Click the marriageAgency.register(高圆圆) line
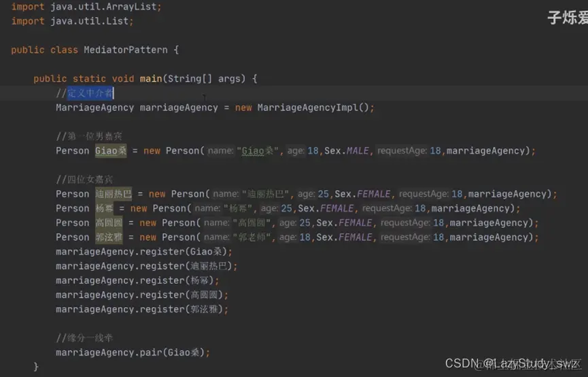The width and height of the screenshot is (588, 377). pos(142,295)
